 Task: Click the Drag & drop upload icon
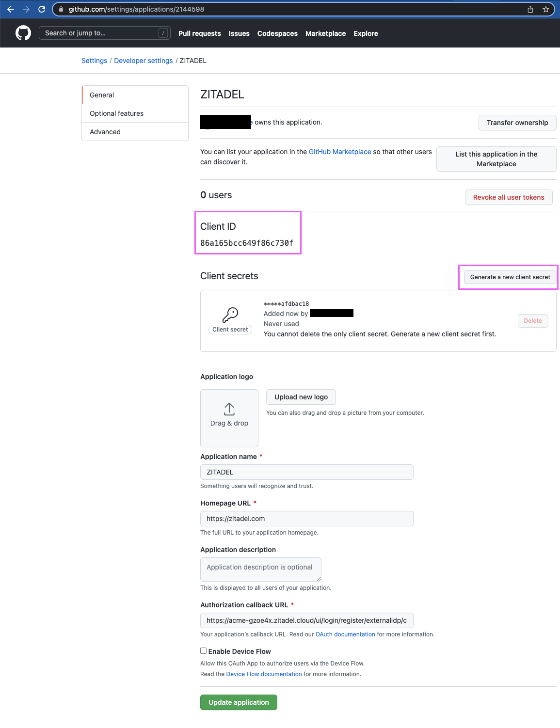point(229,410)
